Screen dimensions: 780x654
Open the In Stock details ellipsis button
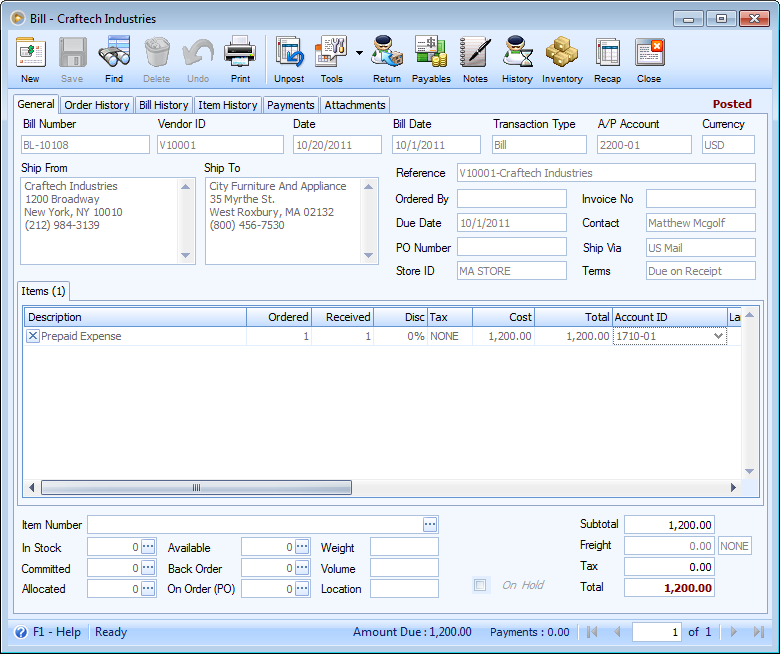tap(148, 547)
